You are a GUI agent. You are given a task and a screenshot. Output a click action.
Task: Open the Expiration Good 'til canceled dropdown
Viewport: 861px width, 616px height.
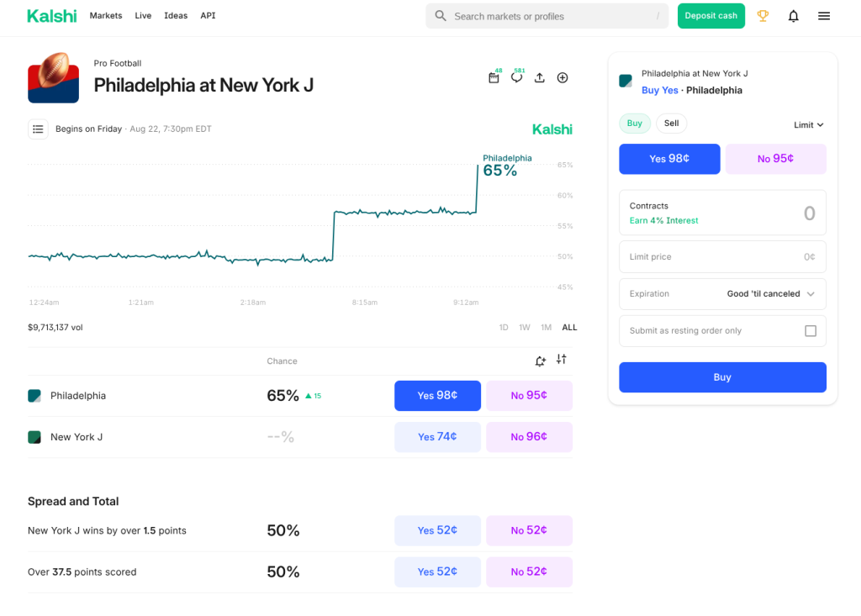point(722,294)
